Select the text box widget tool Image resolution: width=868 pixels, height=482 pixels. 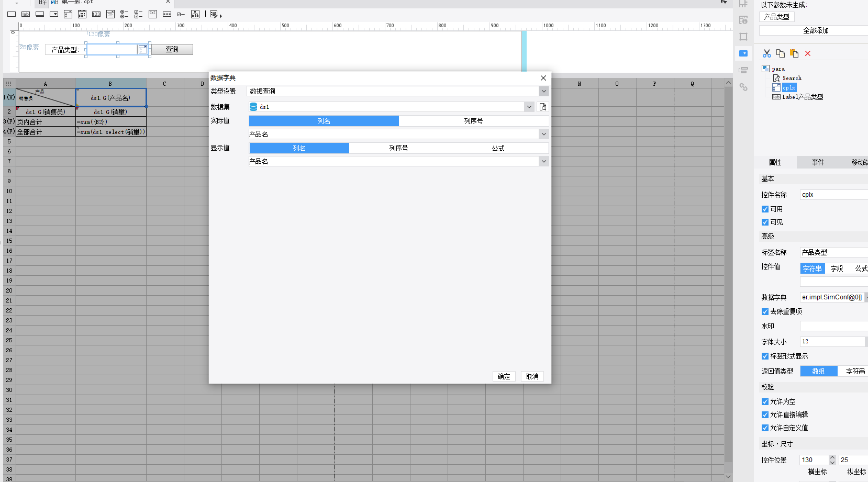point(12,14)
